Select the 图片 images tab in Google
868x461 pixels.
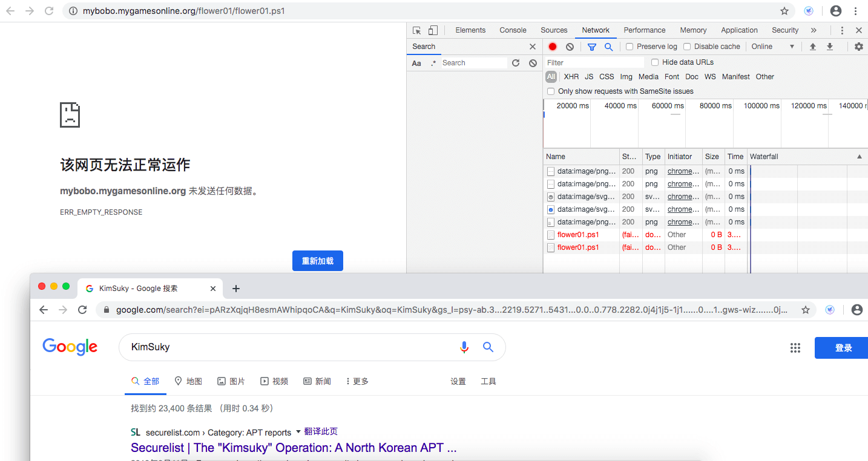(231, 381)
